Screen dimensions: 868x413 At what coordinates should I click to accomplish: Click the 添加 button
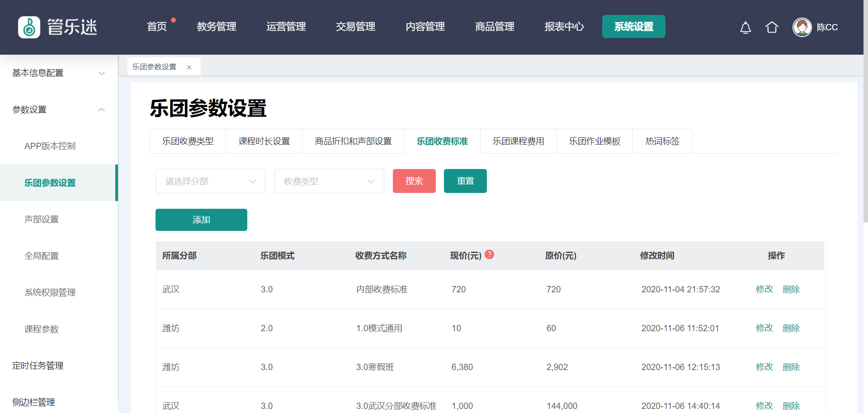tap(201, 220)
